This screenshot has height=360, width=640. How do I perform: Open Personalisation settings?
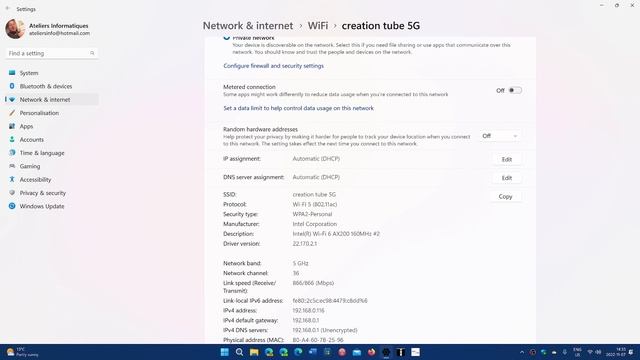39,113
